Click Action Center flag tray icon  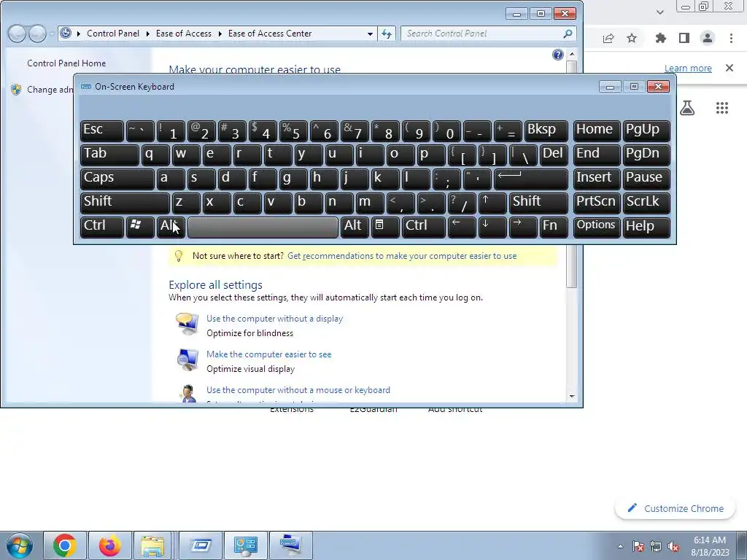point(638,547)
